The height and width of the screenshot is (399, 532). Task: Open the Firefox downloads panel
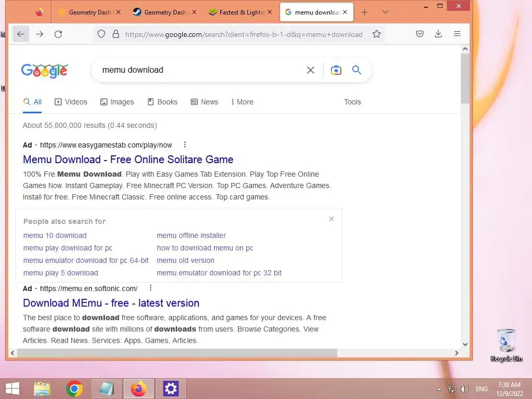(x=438, y=34)
